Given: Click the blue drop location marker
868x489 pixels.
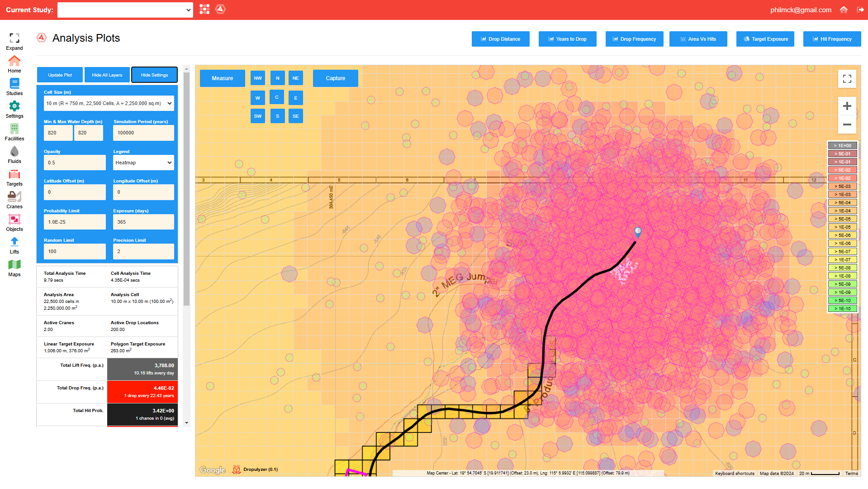Looking at the screenshot, I should [638, 232].
